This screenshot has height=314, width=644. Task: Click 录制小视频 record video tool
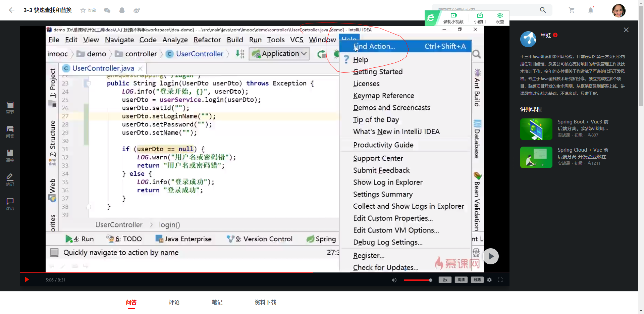point(453,18)
